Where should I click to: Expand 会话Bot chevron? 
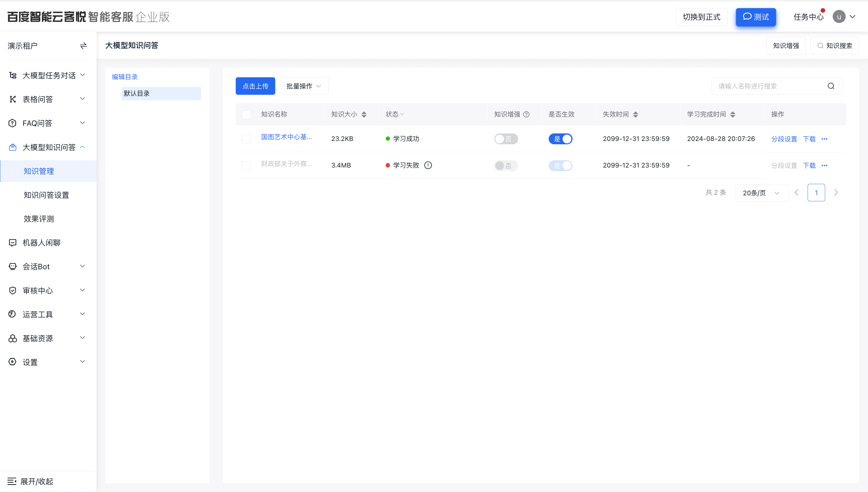pyautogui.click(x=82, y=266)
